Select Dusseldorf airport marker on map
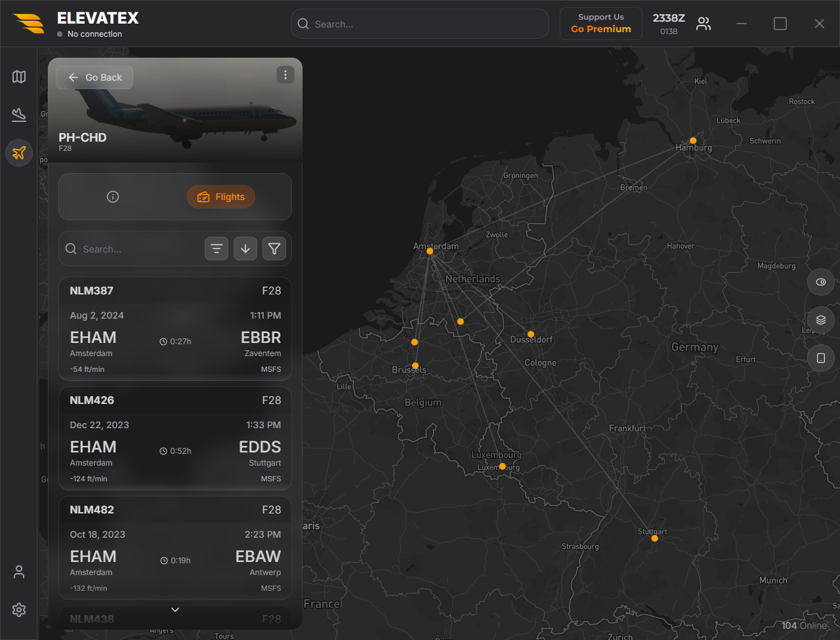Screen dimensions: 840x640 (x=531, y=334)
